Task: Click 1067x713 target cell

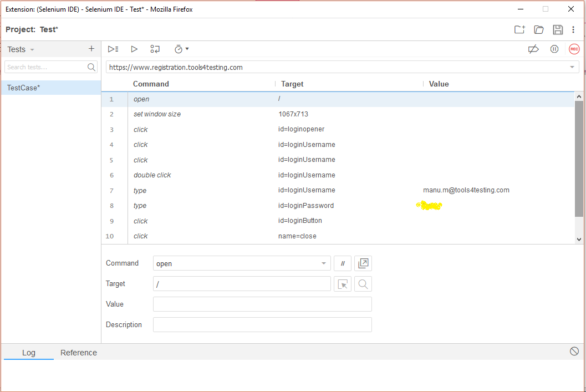Action: pos(293,114)
